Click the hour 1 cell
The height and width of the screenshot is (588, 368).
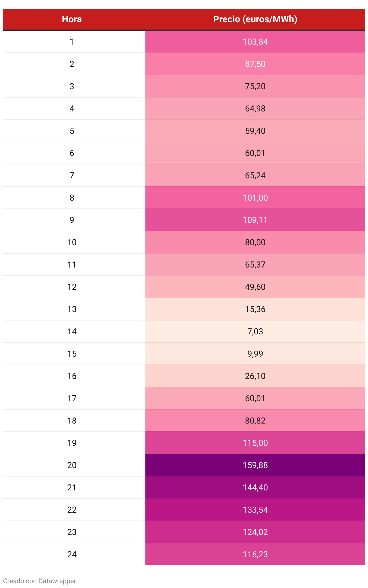coord(72,42)
